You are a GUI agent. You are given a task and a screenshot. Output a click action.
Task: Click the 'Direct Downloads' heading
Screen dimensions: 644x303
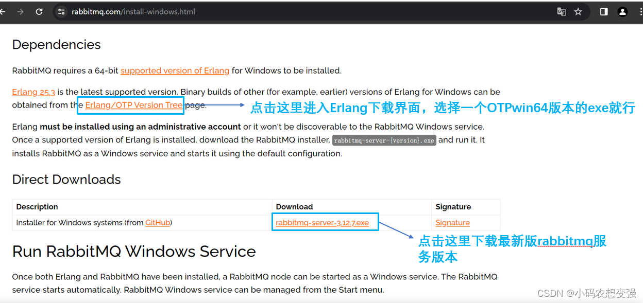point(66,180)
